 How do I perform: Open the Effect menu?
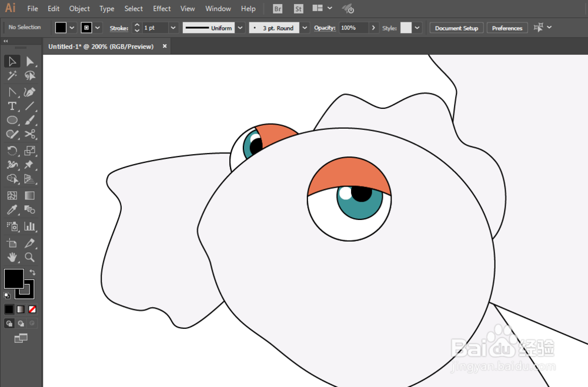[x=162, y=8]
